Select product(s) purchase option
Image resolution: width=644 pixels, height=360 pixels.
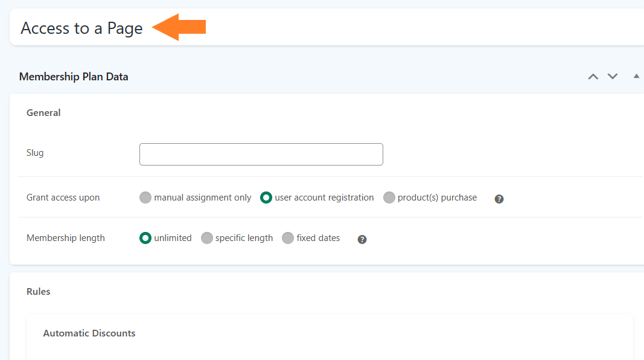389,198
